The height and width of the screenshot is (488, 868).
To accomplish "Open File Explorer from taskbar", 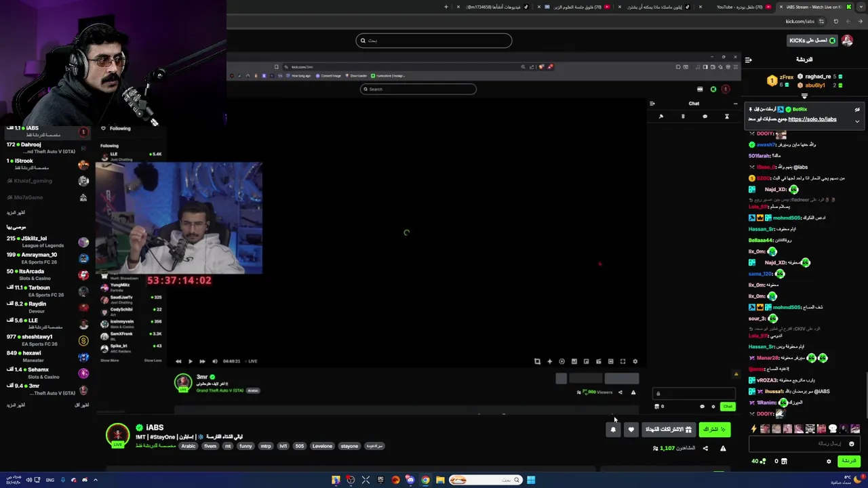I will point(440,480).
